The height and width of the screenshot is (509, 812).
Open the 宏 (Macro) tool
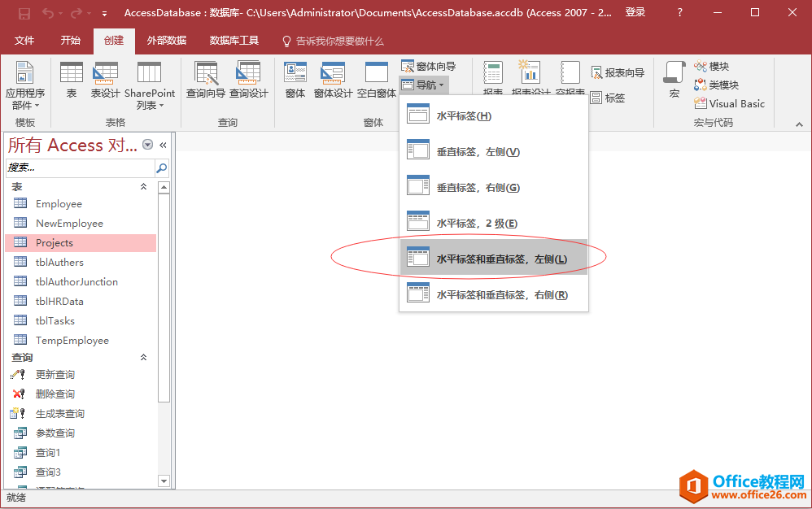674,80
